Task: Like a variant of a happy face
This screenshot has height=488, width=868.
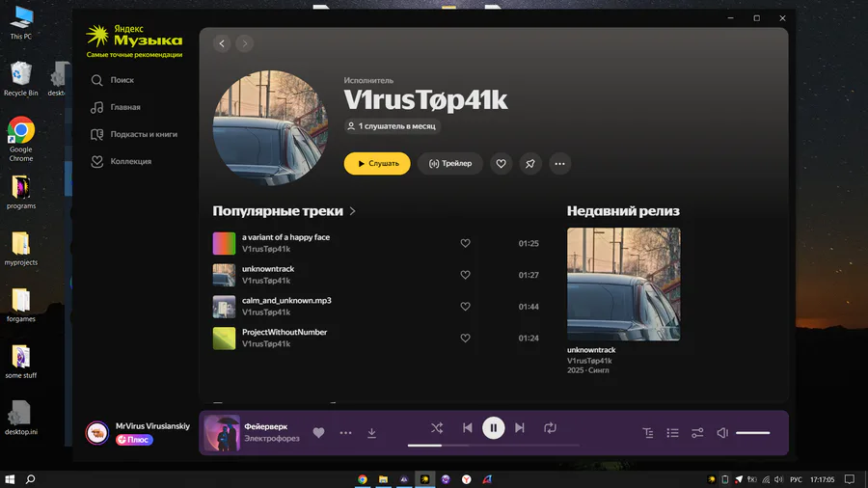Action: click(x=465, y=243)
